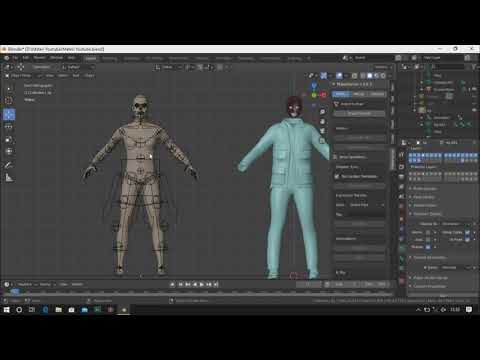Screen dimensions: 480x360
Task: Click the pan hand viewport icon
Action: [323, 121]
